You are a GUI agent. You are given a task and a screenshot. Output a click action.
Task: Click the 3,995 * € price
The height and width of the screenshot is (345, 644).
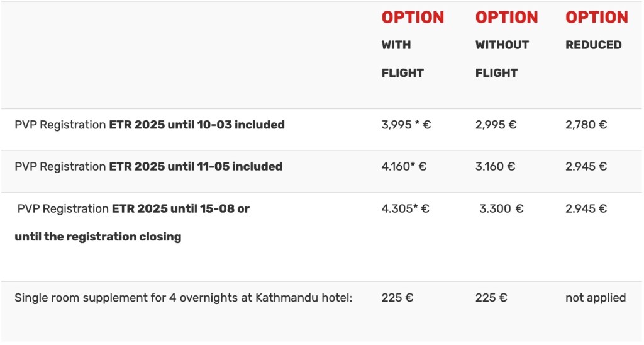406,125
